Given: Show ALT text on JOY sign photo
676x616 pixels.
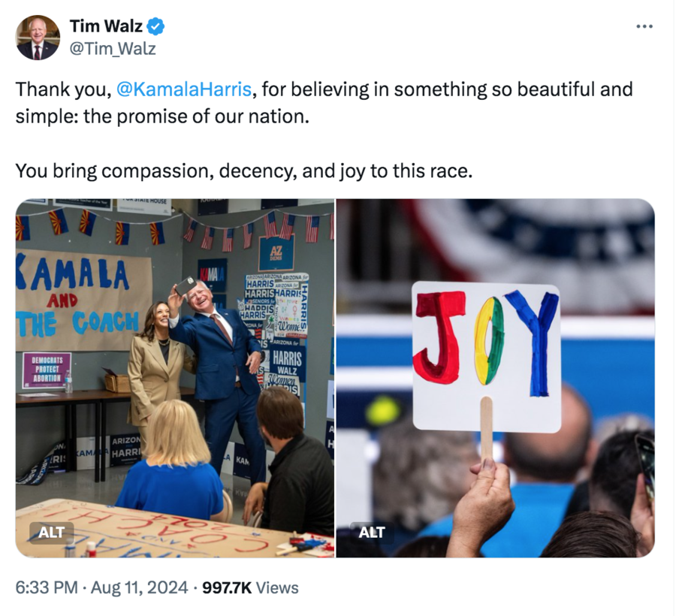Looking at the screenshot, I should tap(372, 533).
